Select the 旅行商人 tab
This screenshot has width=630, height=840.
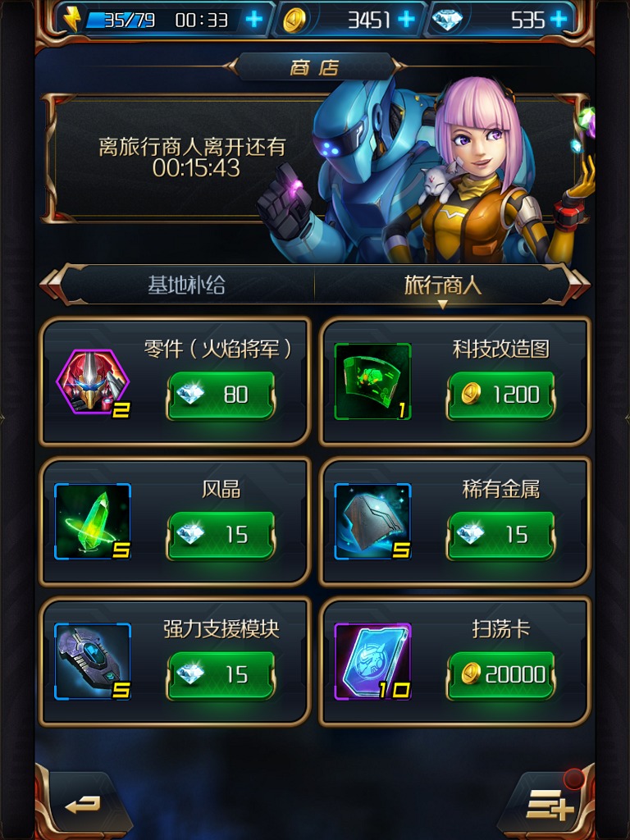point(442,285)
